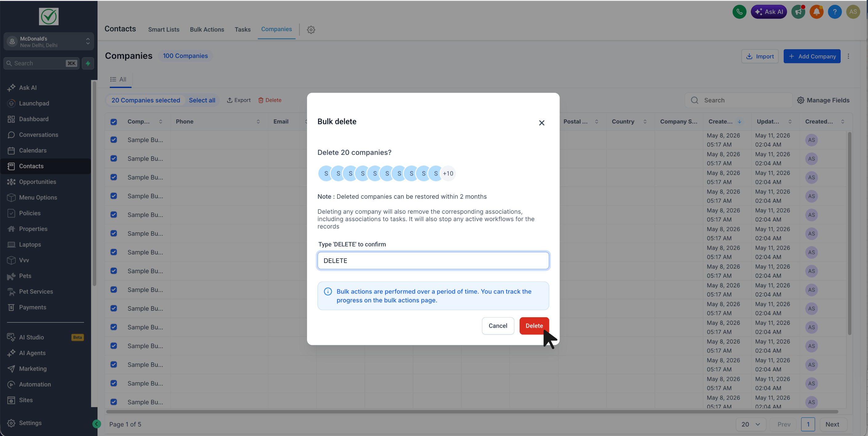The width and height of the screenshot is (868, 436).
Task: Close the Bulk delete dialog
Action: 541,123
